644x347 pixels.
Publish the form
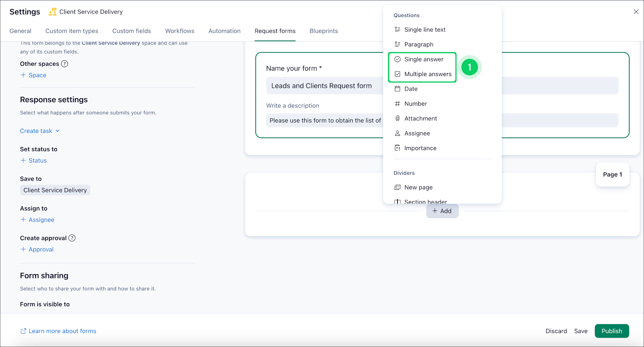[611, 331]
